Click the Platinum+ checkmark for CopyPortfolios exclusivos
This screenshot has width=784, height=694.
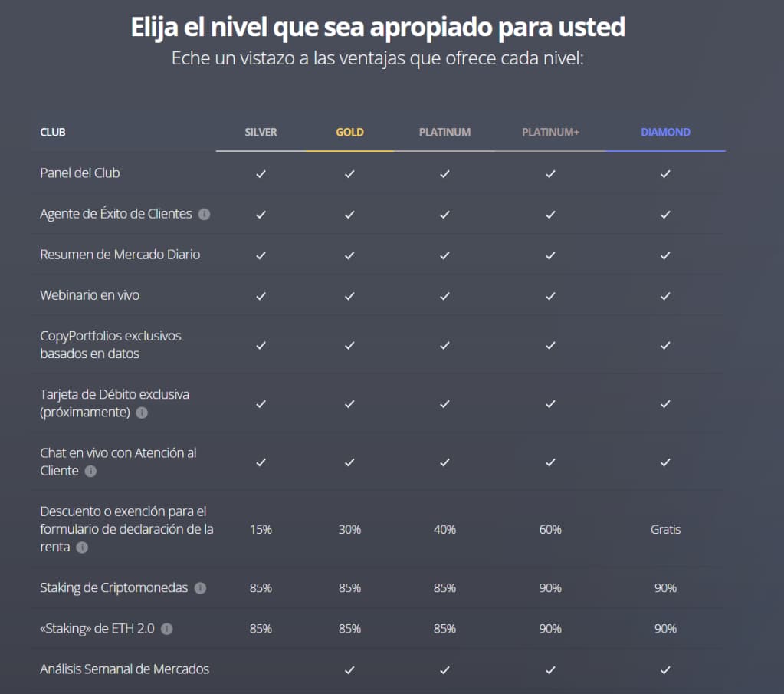click(x=549, y=345)
